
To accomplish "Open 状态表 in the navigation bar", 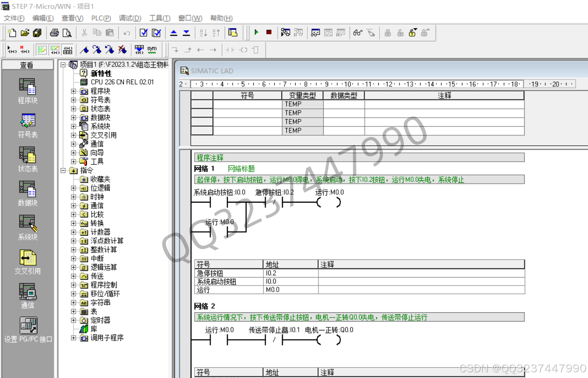I will tap(27, 159).
